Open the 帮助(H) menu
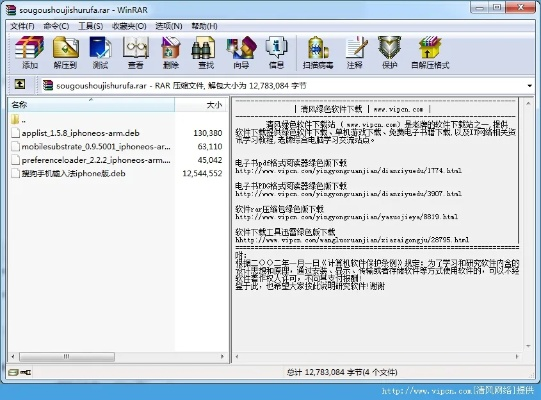 click(x=205, y=26)
